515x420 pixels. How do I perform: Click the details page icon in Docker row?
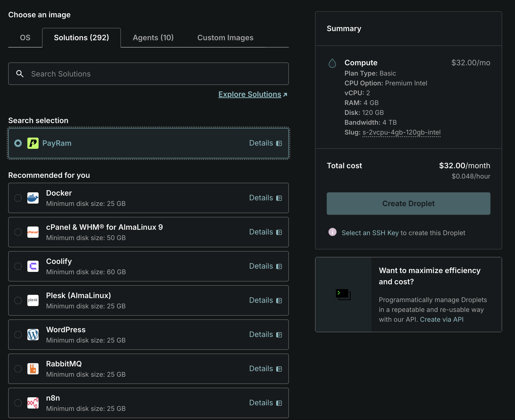pos(279,198)
